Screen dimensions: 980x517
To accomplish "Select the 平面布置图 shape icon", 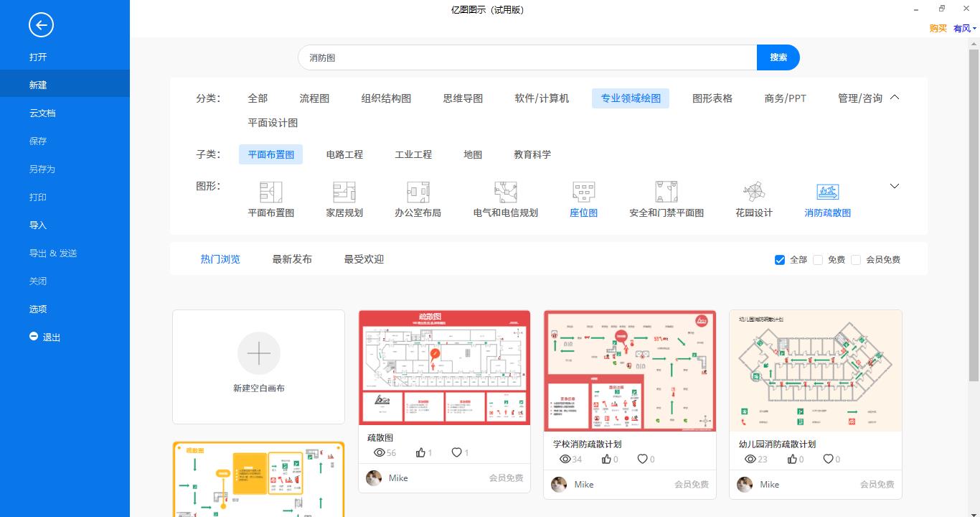I will coord(271,192).
